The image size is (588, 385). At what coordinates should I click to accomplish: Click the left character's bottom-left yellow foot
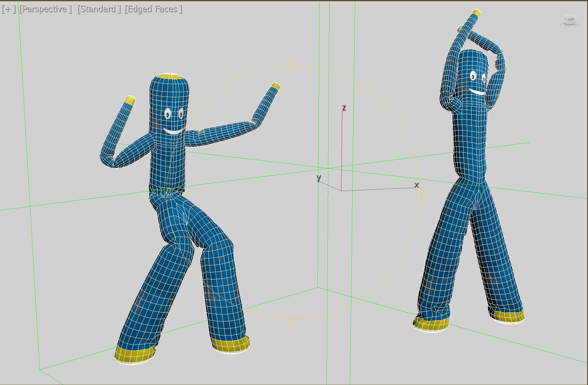pos(134,355)
